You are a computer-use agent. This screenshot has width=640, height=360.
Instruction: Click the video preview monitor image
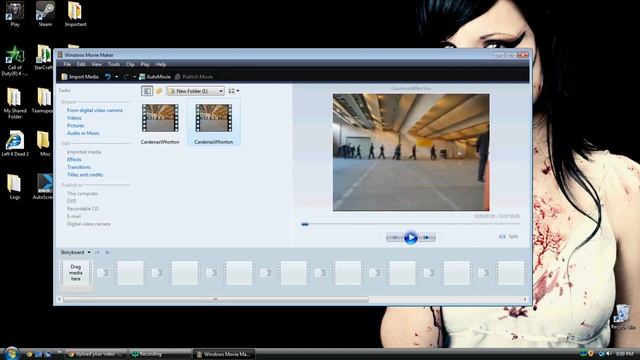point(411,152)
